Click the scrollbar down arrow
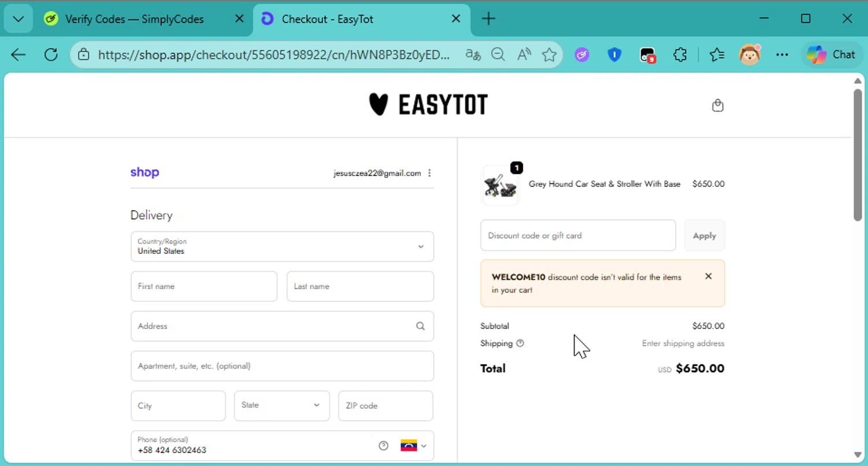Screen dimensions: 868x466 pos(858,455)
